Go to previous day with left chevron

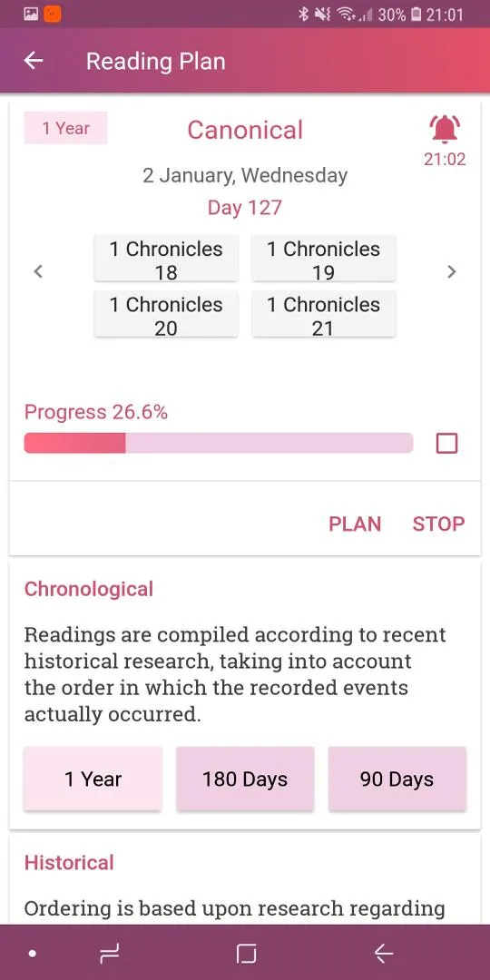[x=38, y=271]
